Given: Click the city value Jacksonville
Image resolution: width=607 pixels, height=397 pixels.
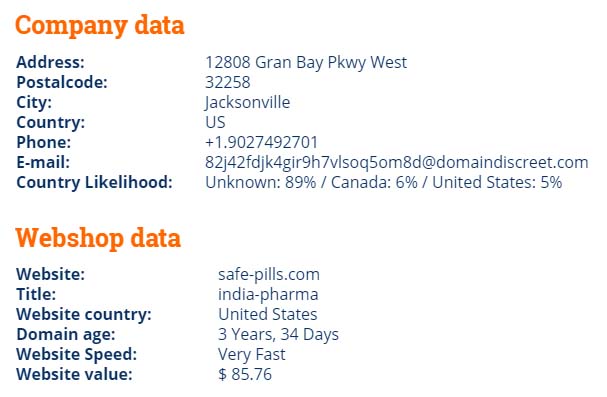Looking at the screenshot, I should [247, 103].
